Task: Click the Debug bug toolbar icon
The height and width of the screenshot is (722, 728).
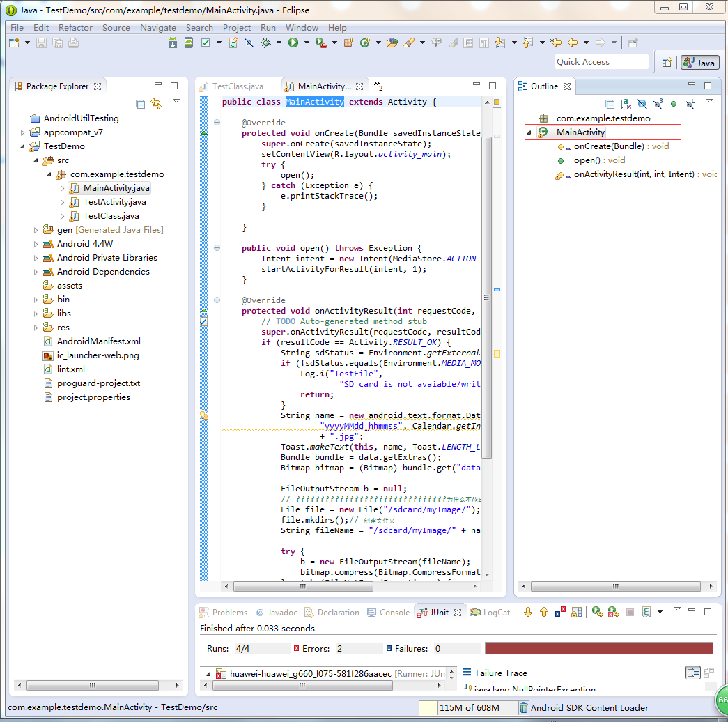Action: point(265,43)
